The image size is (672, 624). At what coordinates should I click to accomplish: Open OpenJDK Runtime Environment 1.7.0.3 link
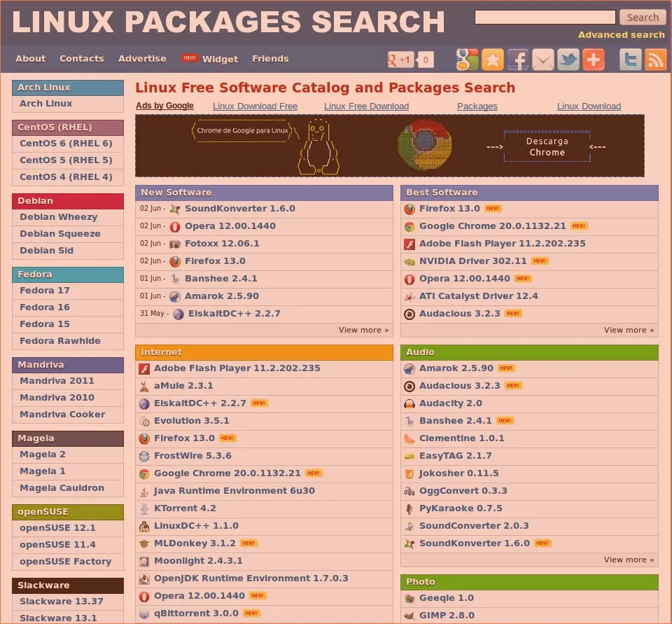(x=251, y=578)
